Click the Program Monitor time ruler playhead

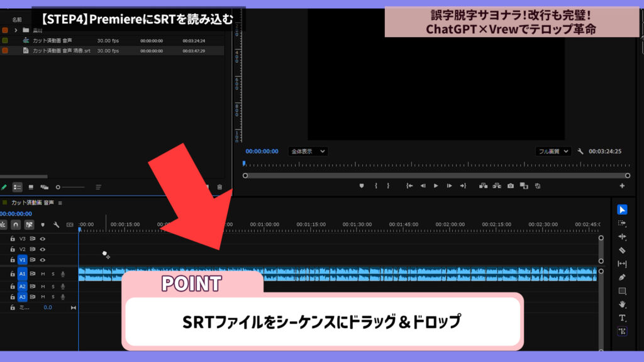[x=245, y=164]
